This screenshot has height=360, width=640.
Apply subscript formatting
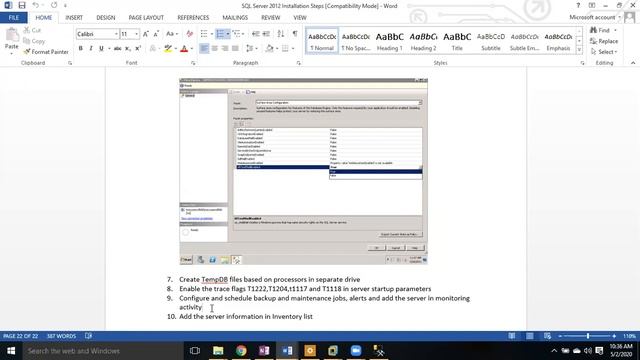pos(128,49)
